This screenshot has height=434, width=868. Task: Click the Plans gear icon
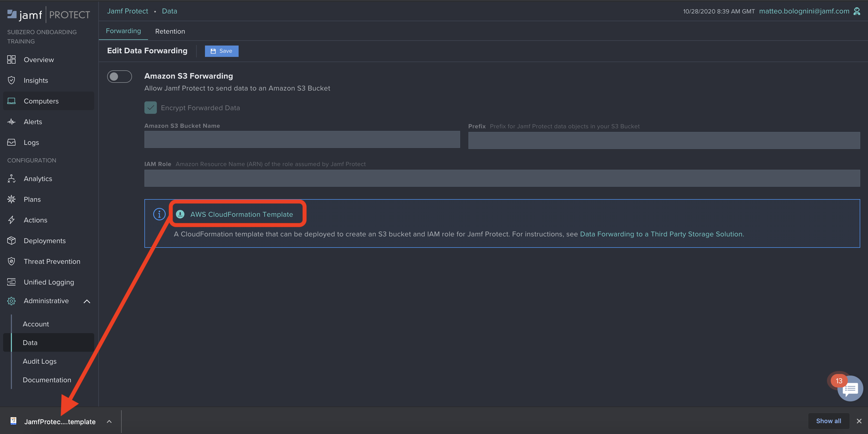11,199
